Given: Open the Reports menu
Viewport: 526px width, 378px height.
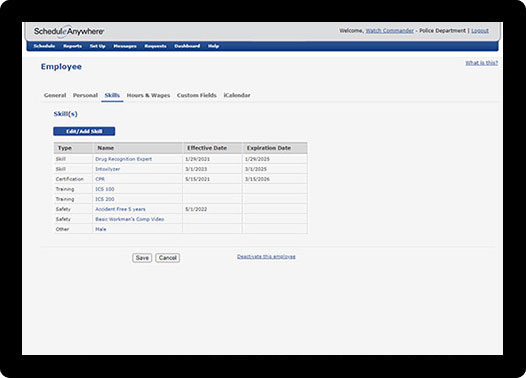Looking at the screenshot, I should point(72,46).
